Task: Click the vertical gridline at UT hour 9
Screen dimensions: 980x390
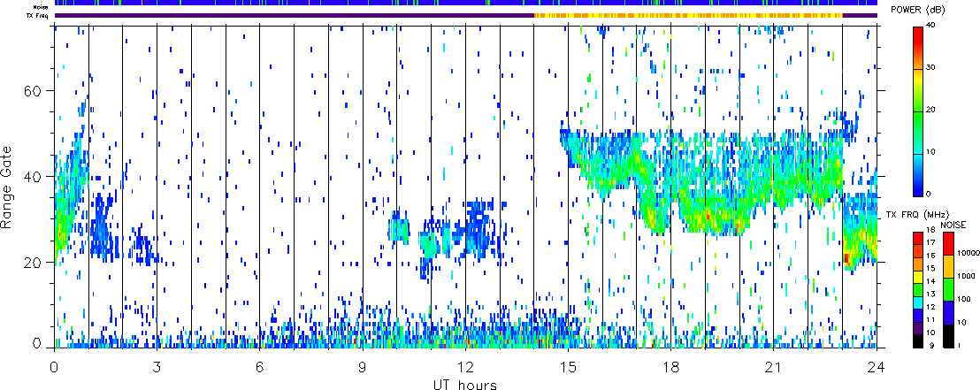Action: click(x=363, y=187)
